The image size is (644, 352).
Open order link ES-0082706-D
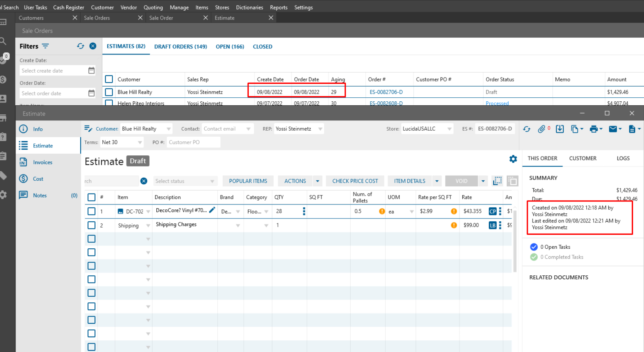pos(386,92)
